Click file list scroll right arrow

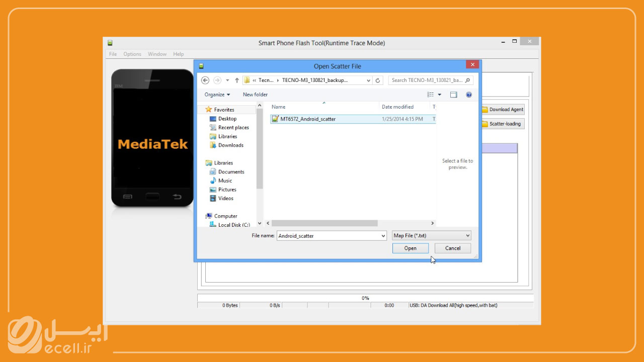432,223
